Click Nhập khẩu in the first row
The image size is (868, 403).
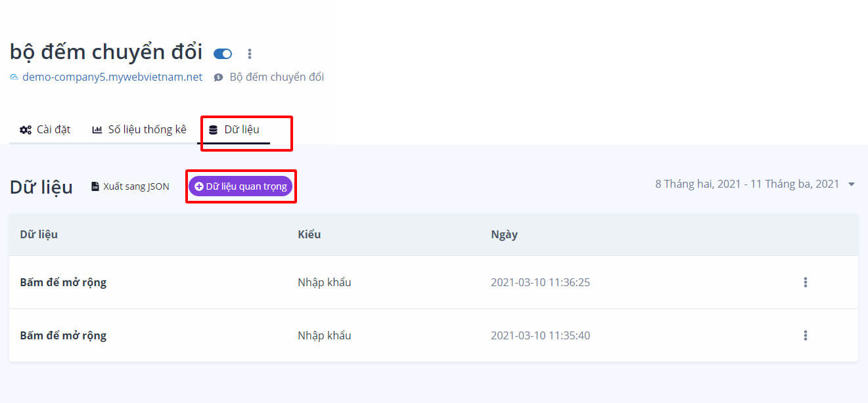pos(324,282)
